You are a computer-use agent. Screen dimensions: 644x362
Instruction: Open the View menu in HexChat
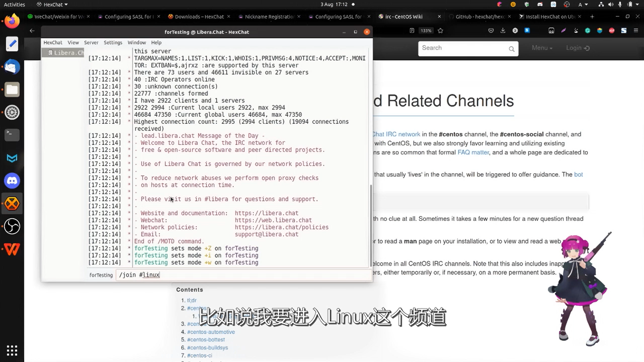pos(73,43)
